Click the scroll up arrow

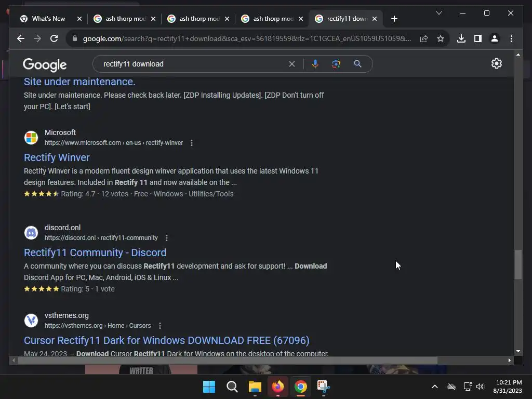point(518,54)
